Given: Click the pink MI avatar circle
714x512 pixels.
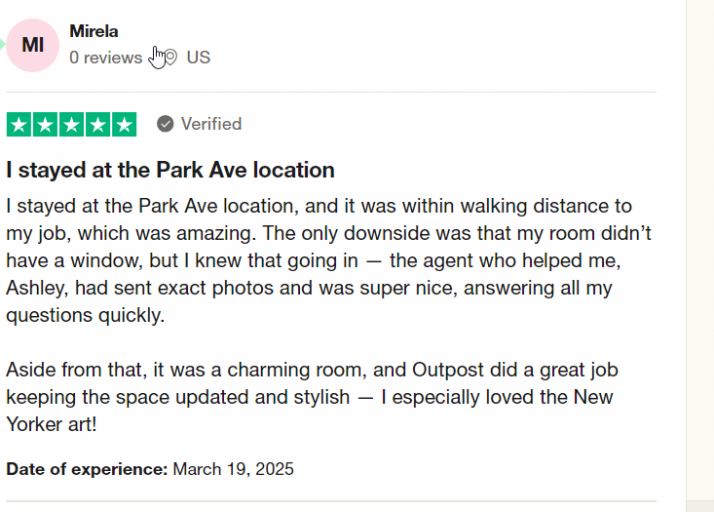Looking at the screenshot, I should [x=32, y=45].
